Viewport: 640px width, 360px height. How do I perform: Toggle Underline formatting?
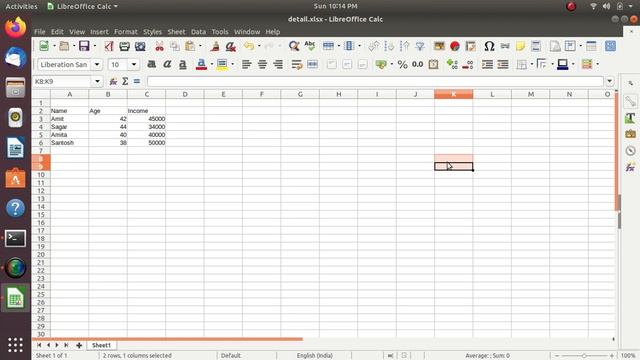(x=182, y=64)
